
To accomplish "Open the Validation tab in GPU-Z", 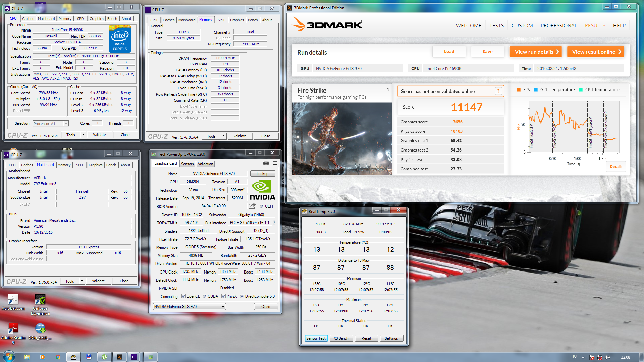I will pos(205,164).
